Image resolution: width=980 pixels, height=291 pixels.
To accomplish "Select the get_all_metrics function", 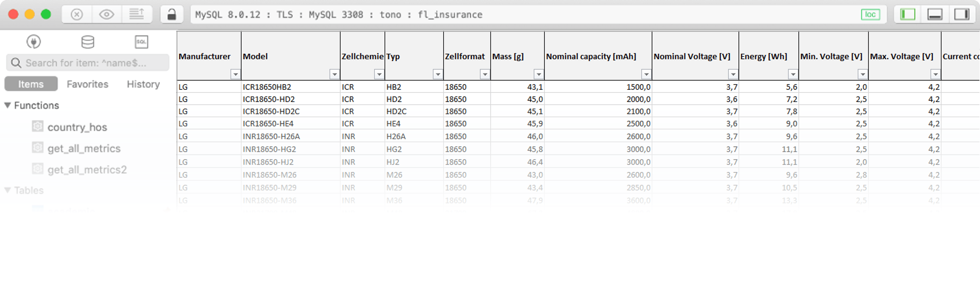I will point(84,149).
